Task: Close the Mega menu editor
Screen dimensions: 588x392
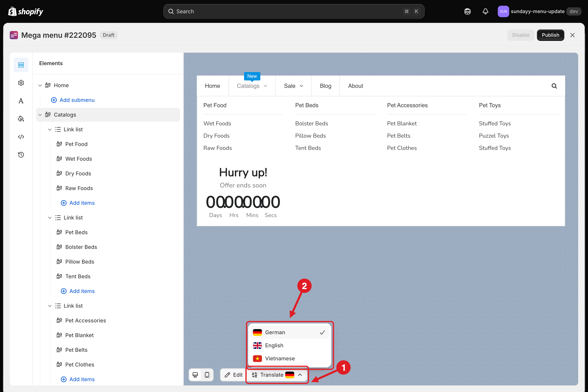Action: click(572, 35)
